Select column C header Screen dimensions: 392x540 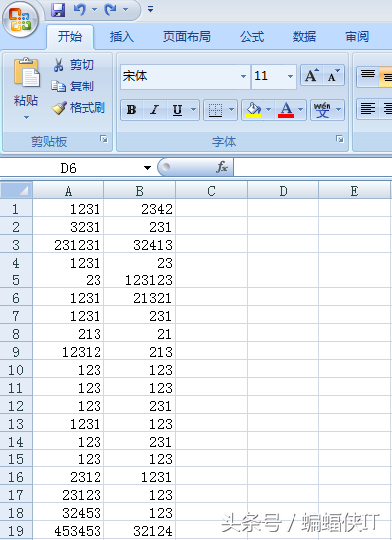point(212,191)
